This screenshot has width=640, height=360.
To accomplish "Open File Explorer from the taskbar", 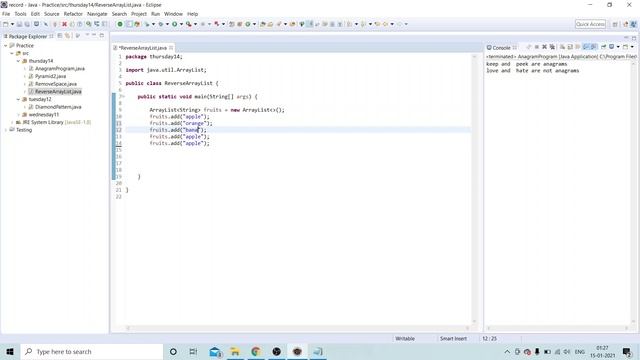I will [235, 351].
